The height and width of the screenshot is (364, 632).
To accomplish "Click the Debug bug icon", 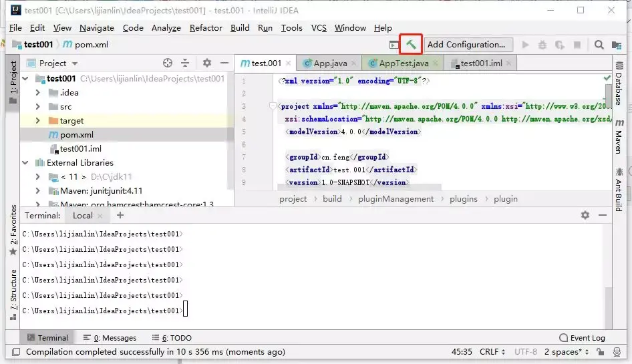I will [x=542, y=45].
